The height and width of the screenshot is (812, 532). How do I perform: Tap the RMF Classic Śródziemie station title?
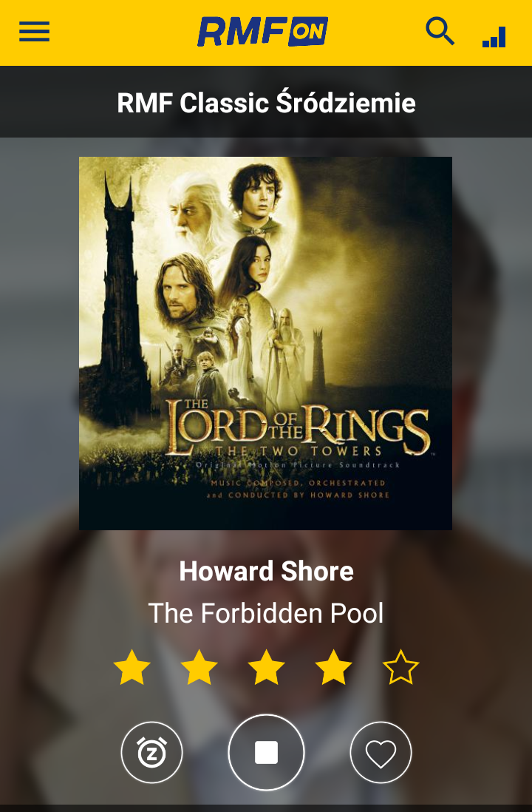[266, 103]
